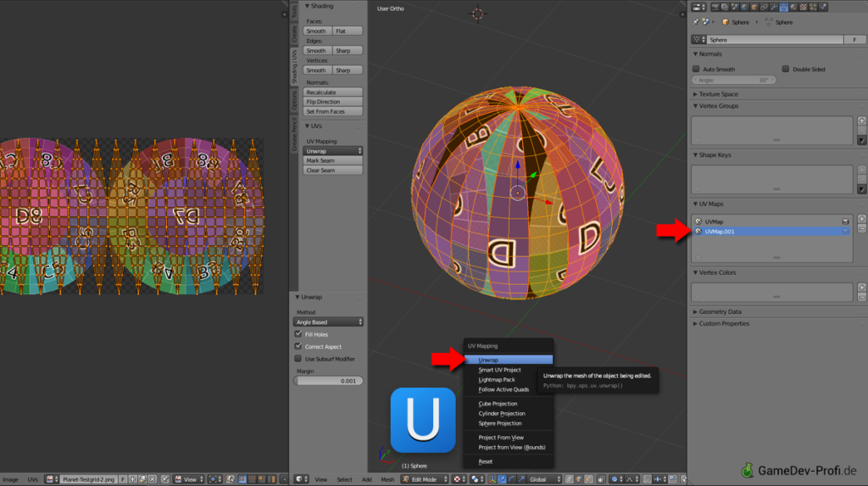Select vertex select mode icon in 3D header
The image size is (868, 486).
click(x=570, y=479)
